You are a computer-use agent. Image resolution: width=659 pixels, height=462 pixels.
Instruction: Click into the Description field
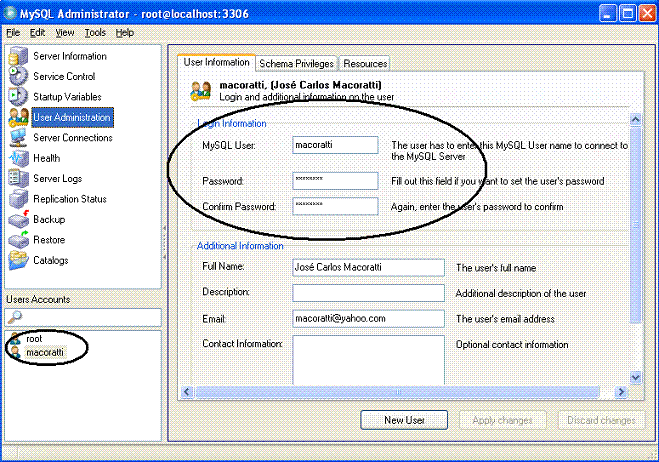coord(368,293)
